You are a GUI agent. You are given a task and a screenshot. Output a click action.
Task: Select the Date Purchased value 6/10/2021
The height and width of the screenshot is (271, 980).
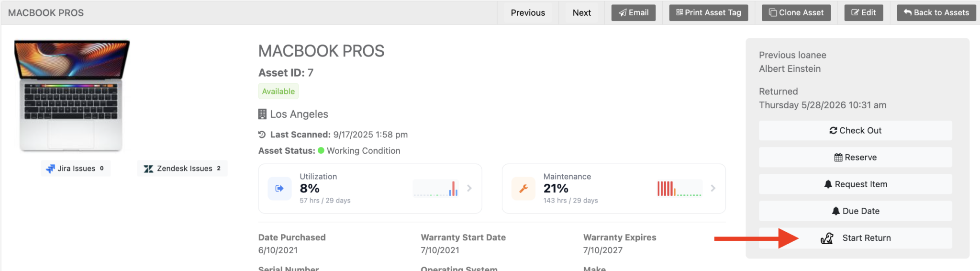[278, 250]
